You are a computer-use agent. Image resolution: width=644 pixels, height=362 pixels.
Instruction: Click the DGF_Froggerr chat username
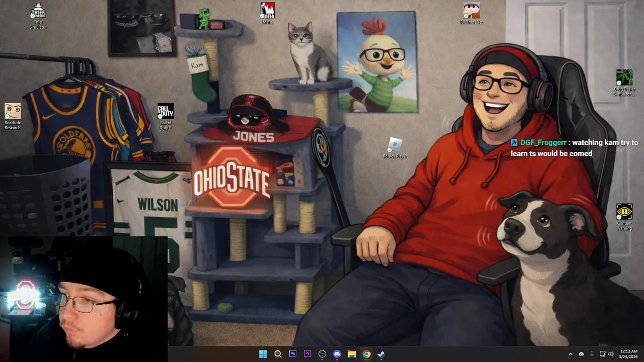pos(544,143)
